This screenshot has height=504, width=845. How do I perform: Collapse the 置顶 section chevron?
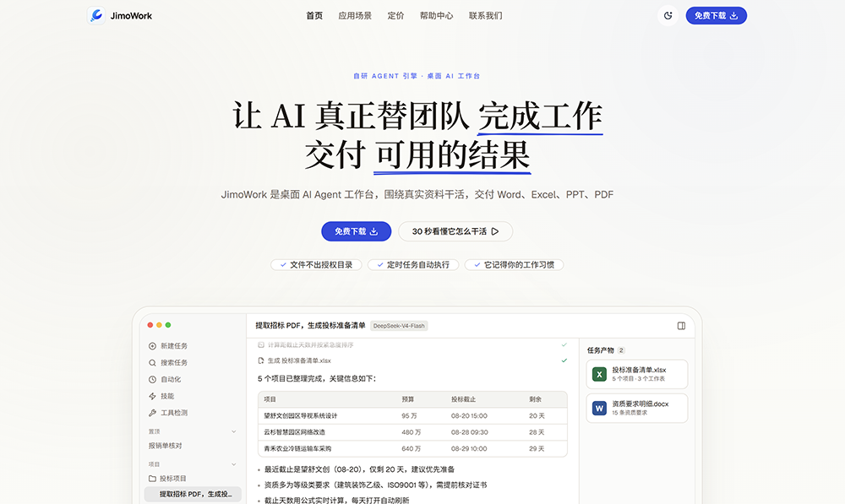click(234, 431)
